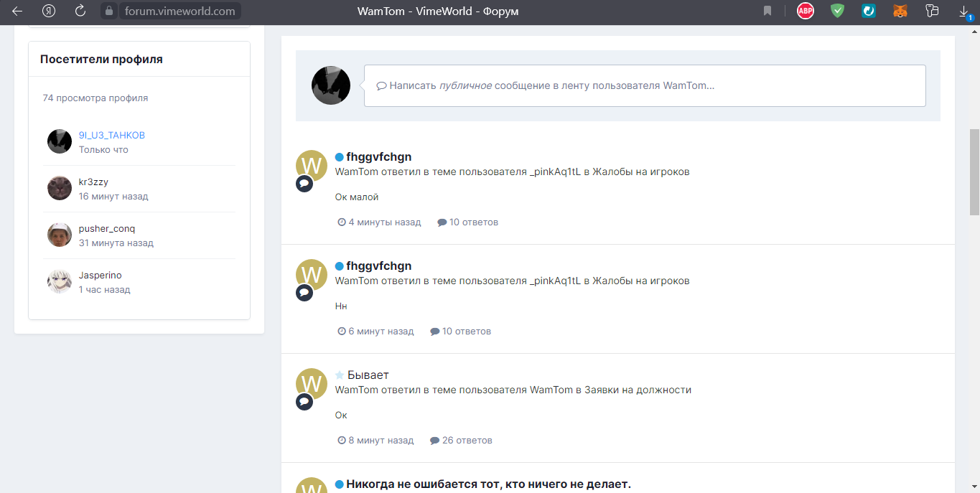Open 'Никогда не ошибается тот...' topic

pyautogui.click(x=488, y=484)
